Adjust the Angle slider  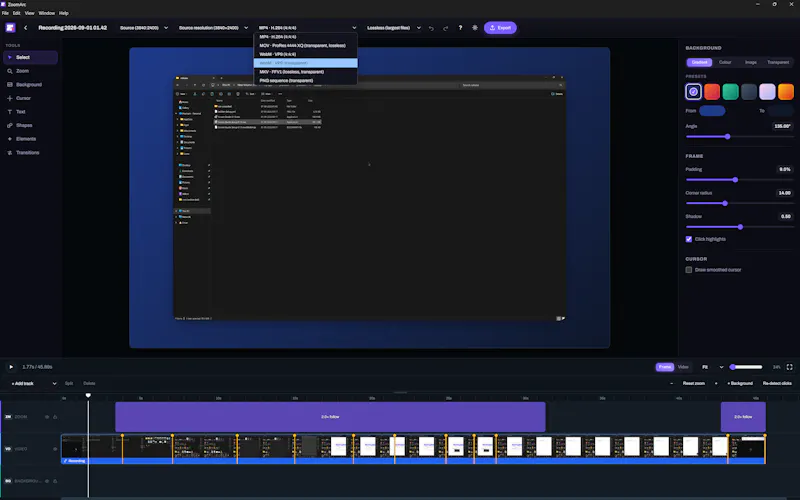740,137
